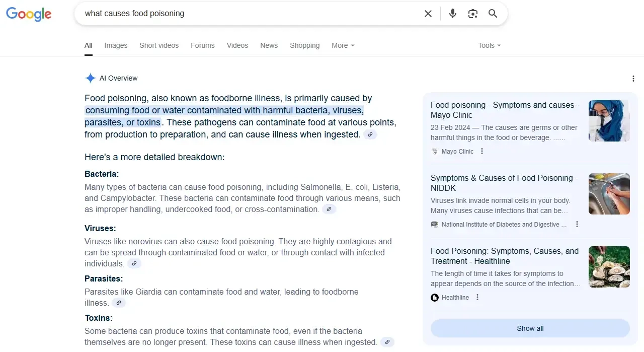Click the NIDDK hand washing thumbnail
Screen dimensions: 644x352
609,194
